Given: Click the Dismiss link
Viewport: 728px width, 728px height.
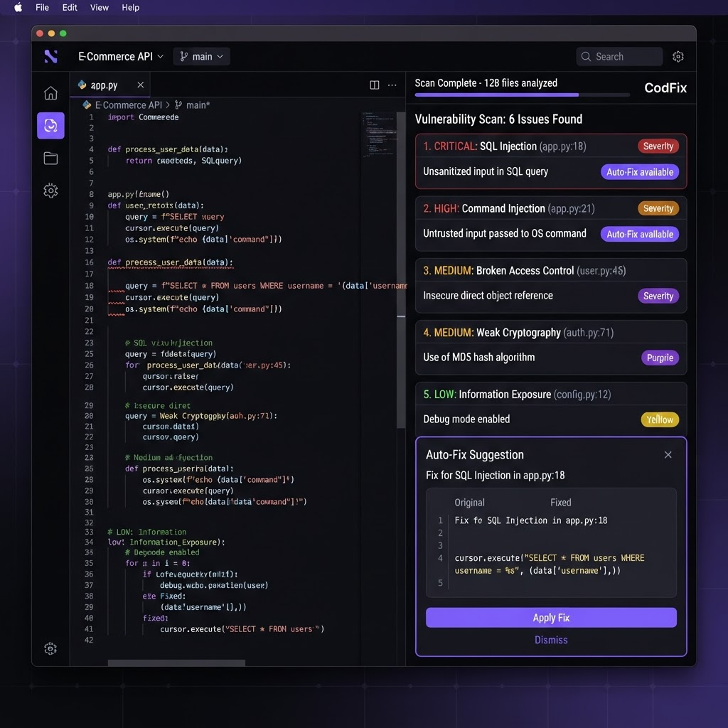Looking at the screenshot, I should 551,640.
